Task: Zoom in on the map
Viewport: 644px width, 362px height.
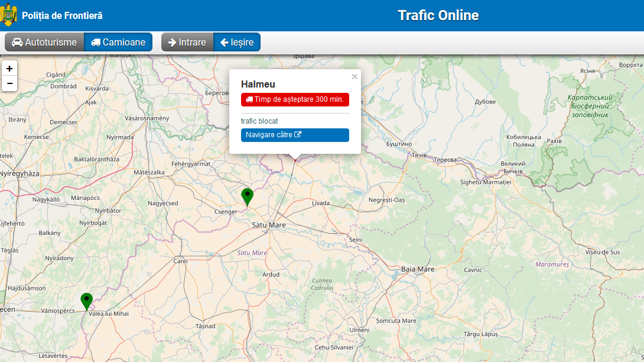Action: point(9,69)
